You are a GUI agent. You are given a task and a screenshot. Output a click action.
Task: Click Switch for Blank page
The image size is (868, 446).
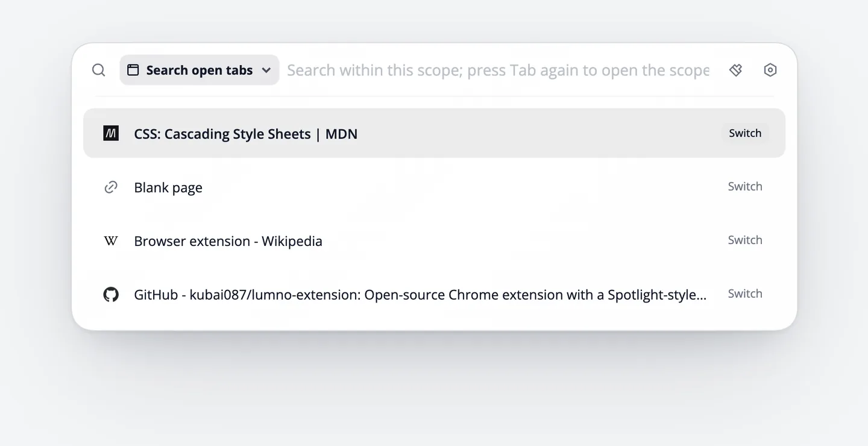[x=745, y=186]
